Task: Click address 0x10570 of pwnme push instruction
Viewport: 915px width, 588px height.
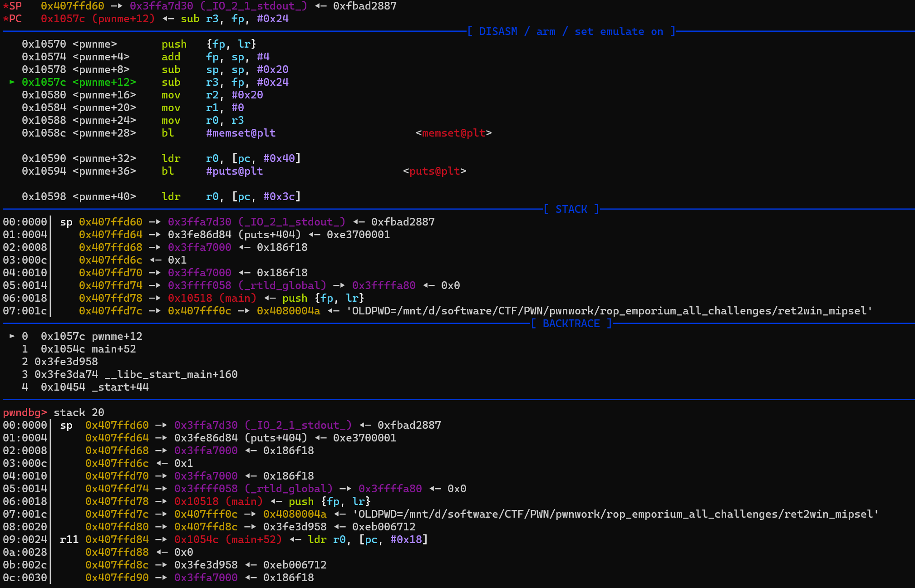Action: click(44, 44)
